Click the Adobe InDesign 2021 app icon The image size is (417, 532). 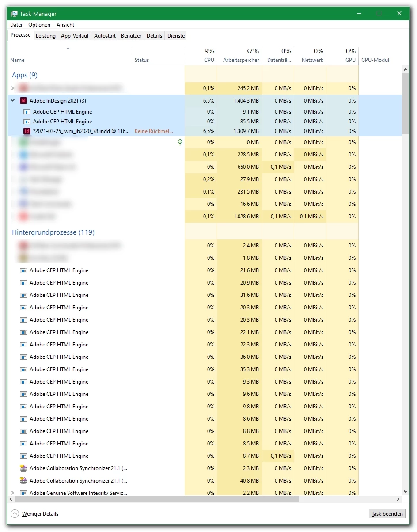23,101
